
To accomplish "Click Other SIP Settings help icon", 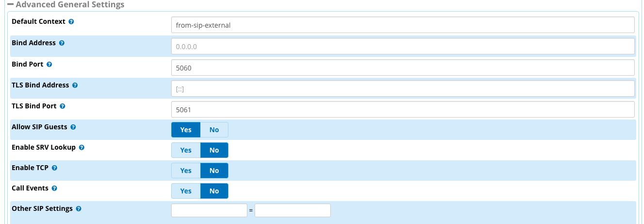I will pyautogui.click(x=79, y=208).
